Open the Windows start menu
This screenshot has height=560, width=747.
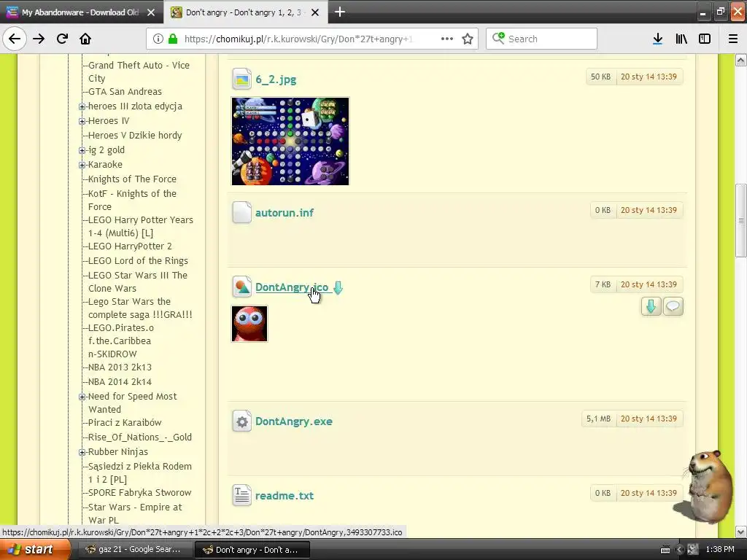[34, 550]
